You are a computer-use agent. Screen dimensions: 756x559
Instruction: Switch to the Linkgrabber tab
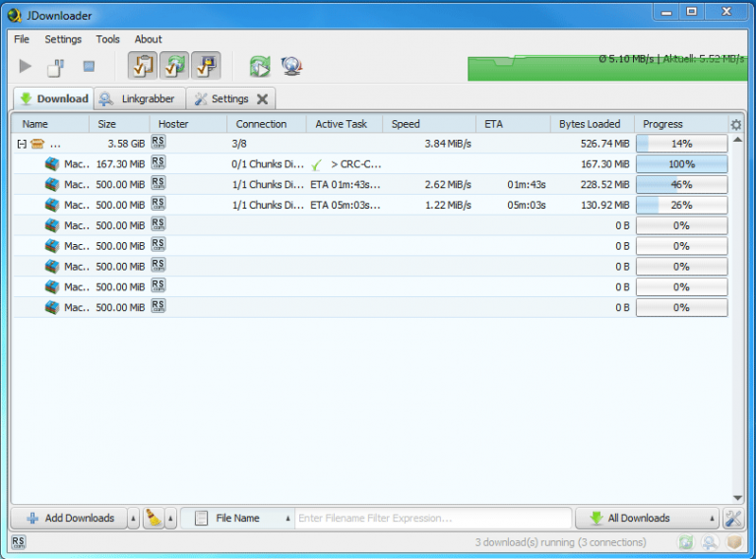click(x=141, y=98)
